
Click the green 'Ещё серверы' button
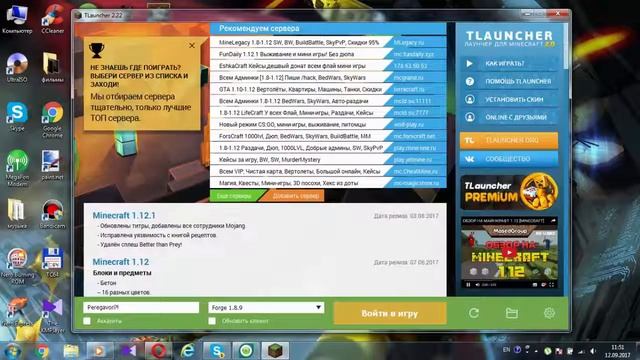[234, 196]
